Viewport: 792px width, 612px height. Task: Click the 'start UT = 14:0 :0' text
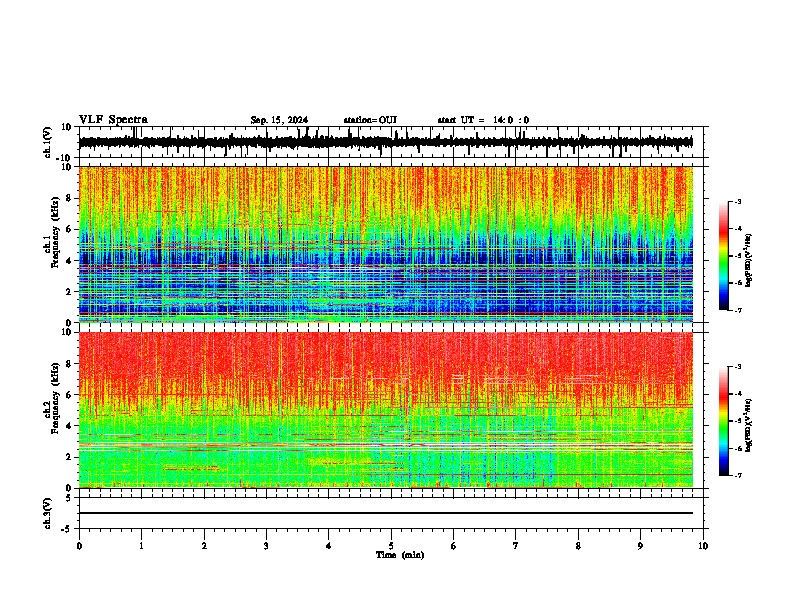tap(483, 120)
